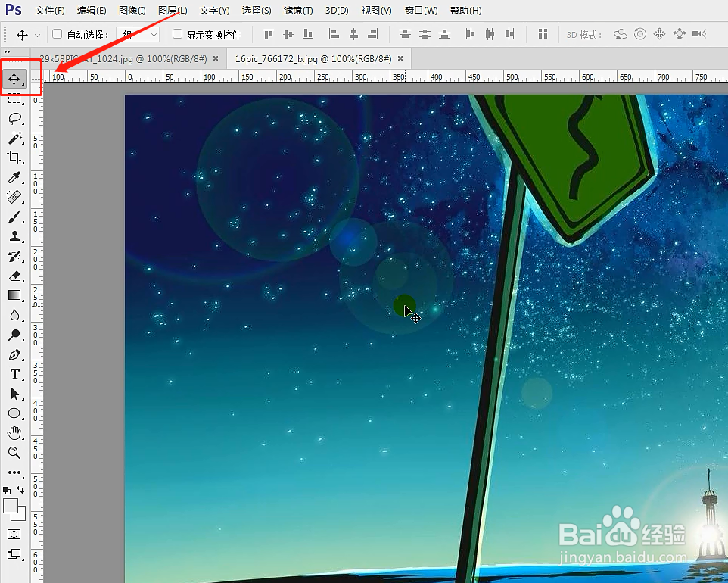Select the Move tool in the toolbox
The height and width of the screenshot is (583, 728).
pyautogui.click(x=14, y=79)
